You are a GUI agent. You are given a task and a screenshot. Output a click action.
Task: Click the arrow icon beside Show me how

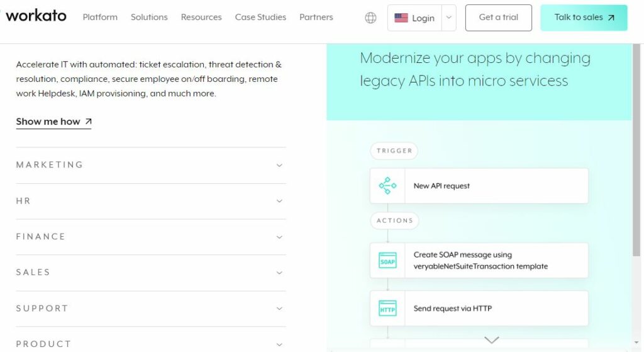tap(88, 122)
